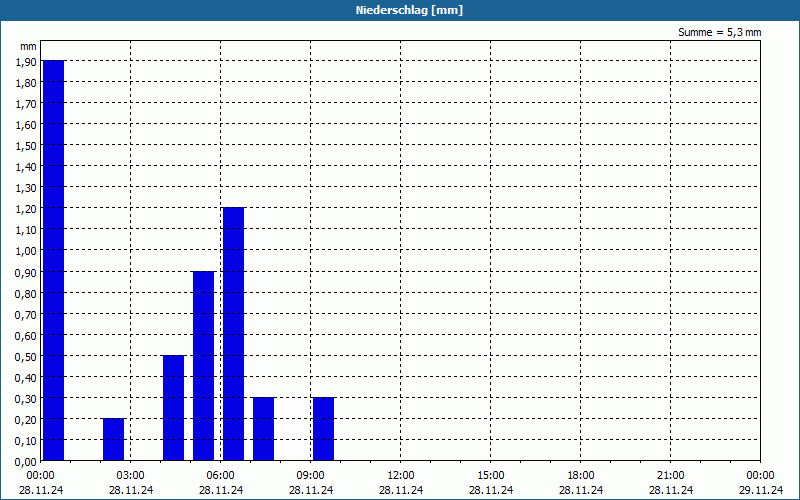Click the 18:00 time axis label
800x500 pixels.
point(581,476)
